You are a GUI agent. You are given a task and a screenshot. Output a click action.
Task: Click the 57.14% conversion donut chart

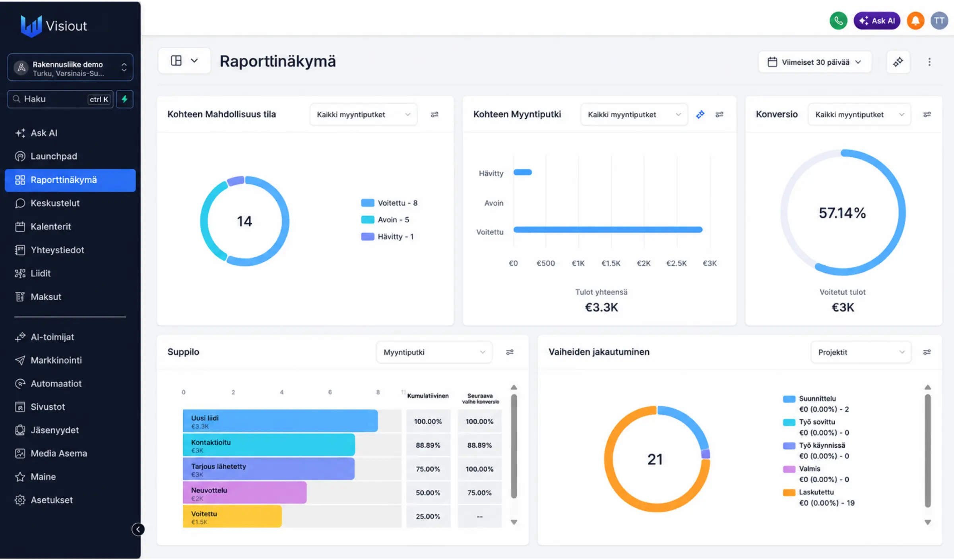point(843,212)
